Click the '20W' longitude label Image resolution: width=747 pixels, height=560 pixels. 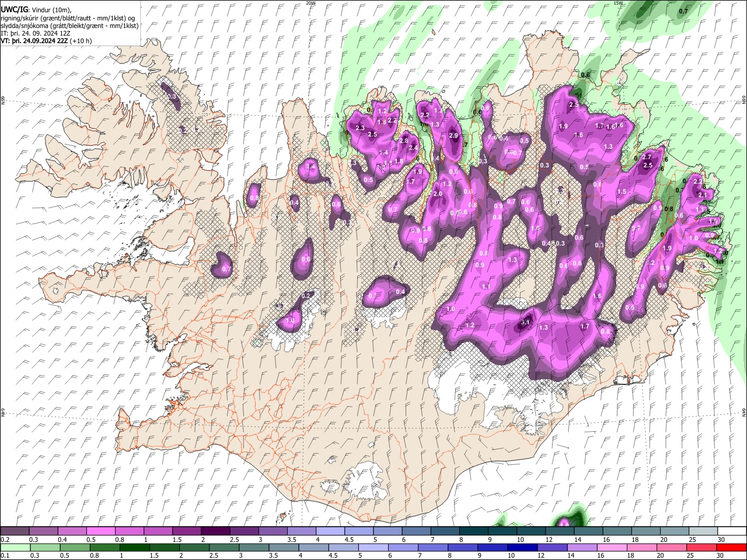[310, 3]
